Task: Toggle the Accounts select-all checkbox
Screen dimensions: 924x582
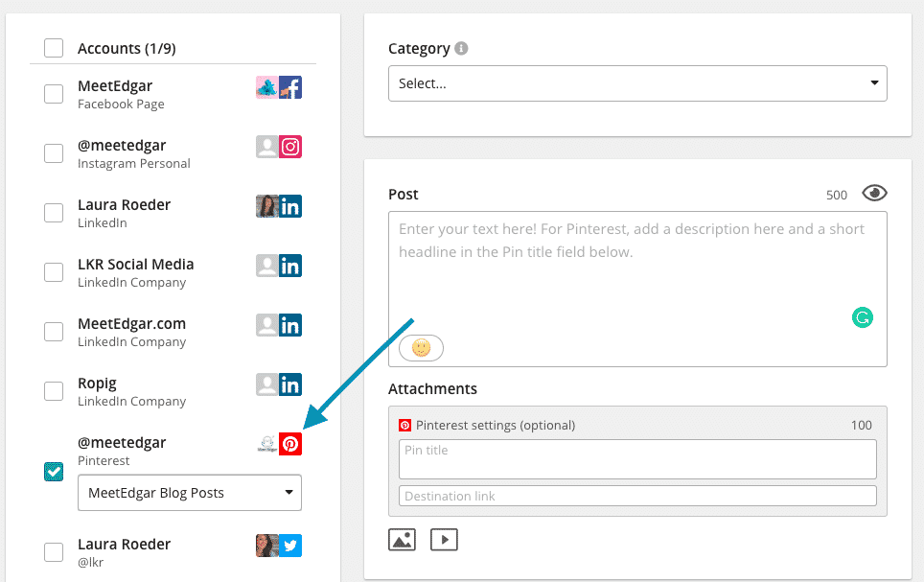Action: 54,48
